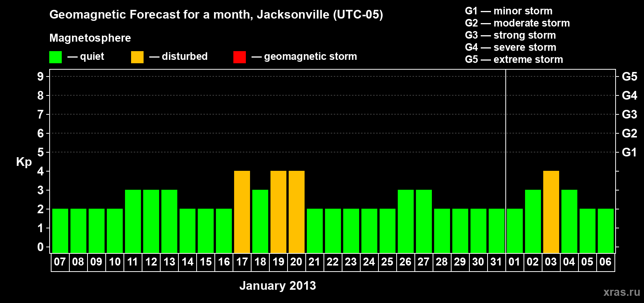Image resolution: width=644 pixels, height=303 pixels.
Task: Click Kp axis value '5'
Action: click(41, 152)
